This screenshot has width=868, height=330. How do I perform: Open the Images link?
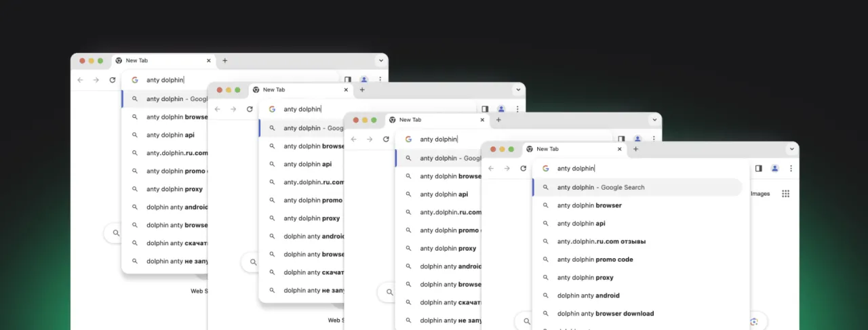760,194
